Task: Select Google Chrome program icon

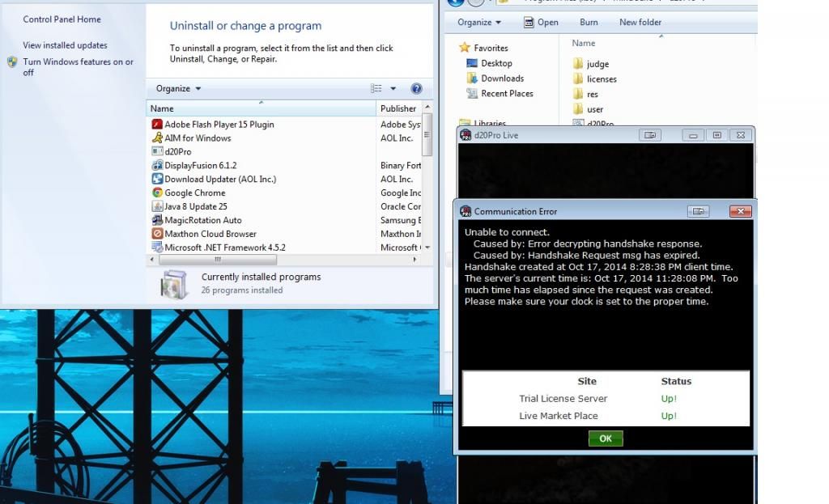Action: pos(157,193)
